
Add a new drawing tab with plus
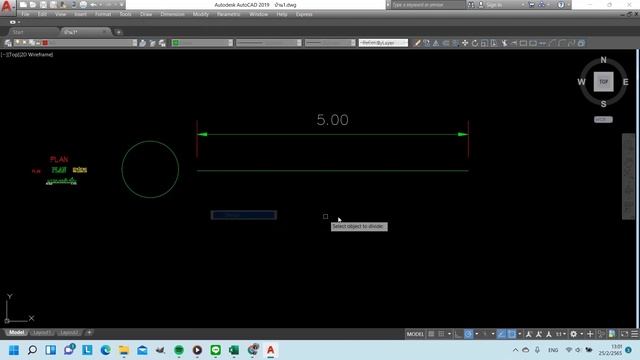118,32
